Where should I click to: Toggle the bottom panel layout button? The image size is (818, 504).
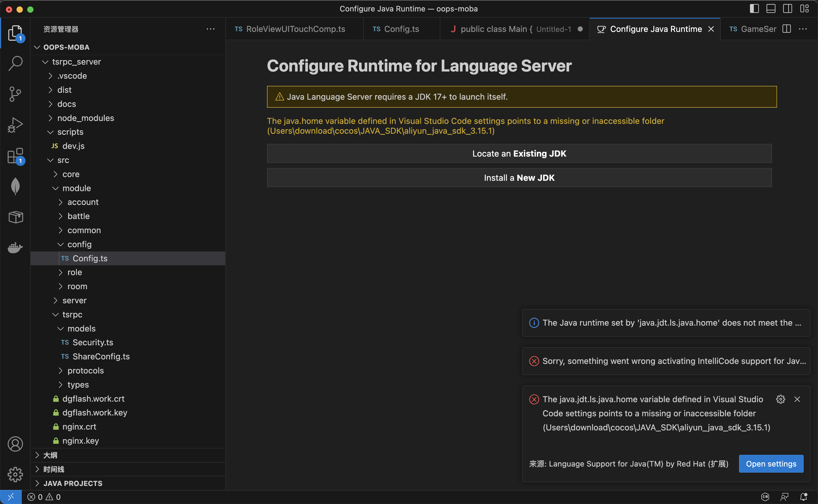pos(771,9)
